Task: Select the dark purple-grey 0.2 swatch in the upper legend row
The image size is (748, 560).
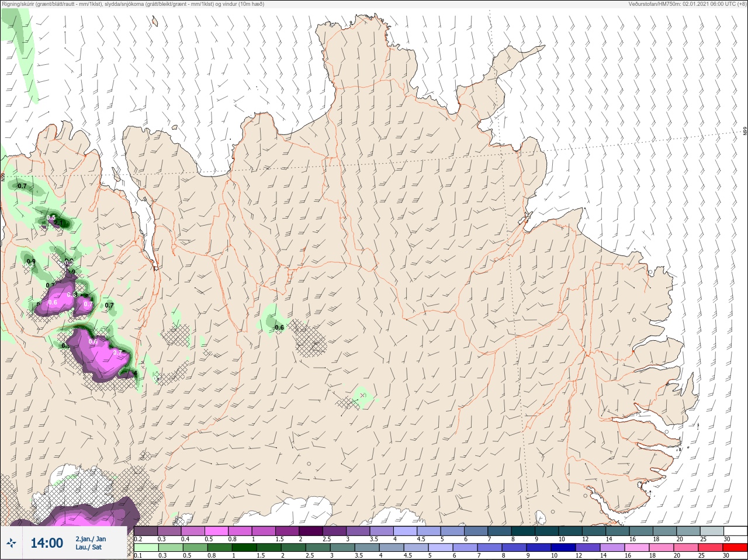Action: (146, 531)
